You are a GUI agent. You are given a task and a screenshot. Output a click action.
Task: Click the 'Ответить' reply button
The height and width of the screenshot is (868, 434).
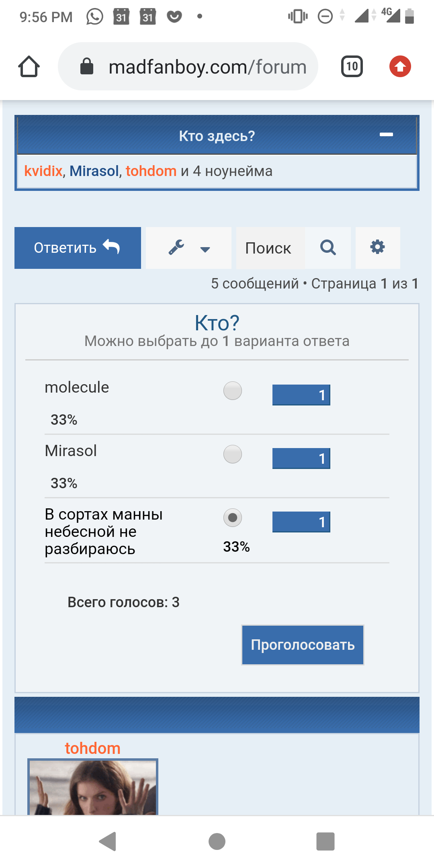(x=78, y=248)
